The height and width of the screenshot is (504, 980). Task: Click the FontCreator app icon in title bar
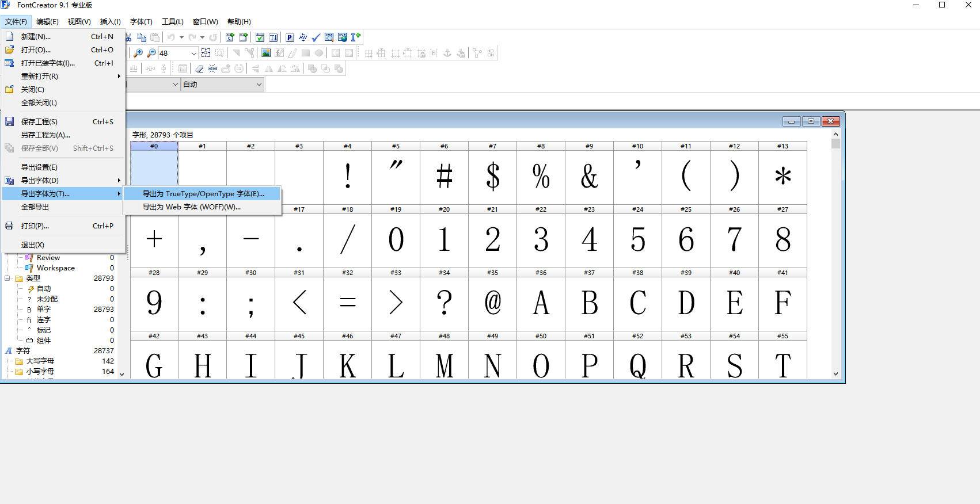(6, 5)
